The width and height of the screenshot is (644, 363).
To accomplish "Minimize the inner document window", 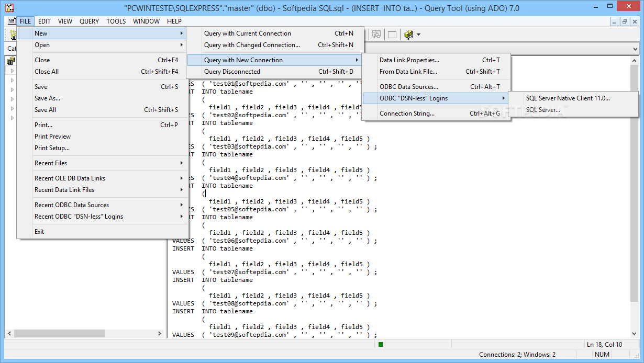I will (615, 21).
